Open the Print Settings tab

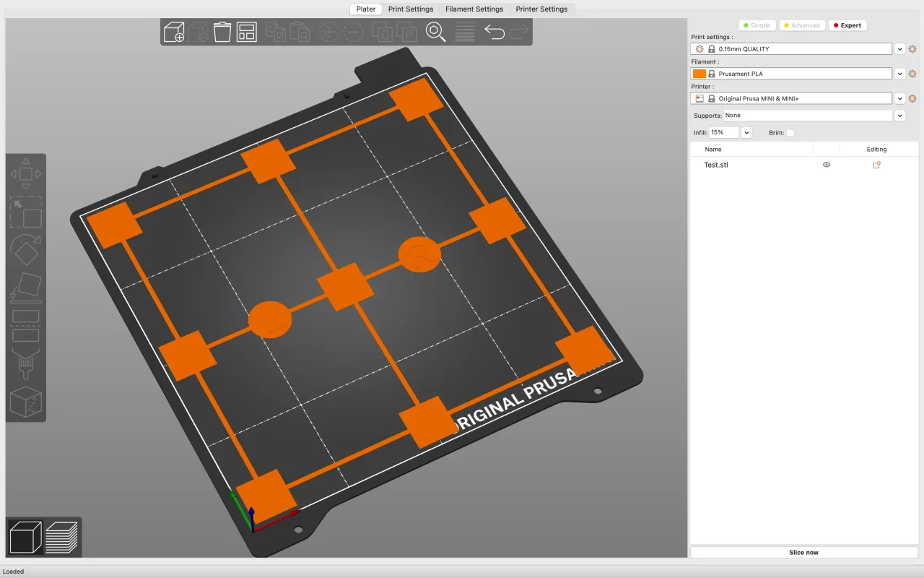pos(411,9)
